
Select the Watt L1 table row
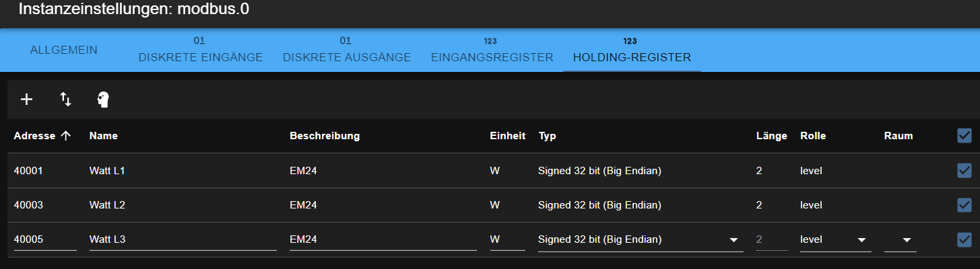(x=490, y=171)
